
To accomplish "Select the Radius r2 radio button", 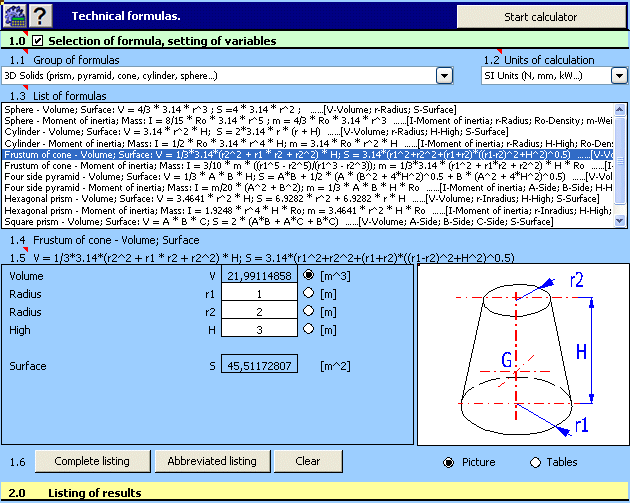I will click(x=308, y=311).
